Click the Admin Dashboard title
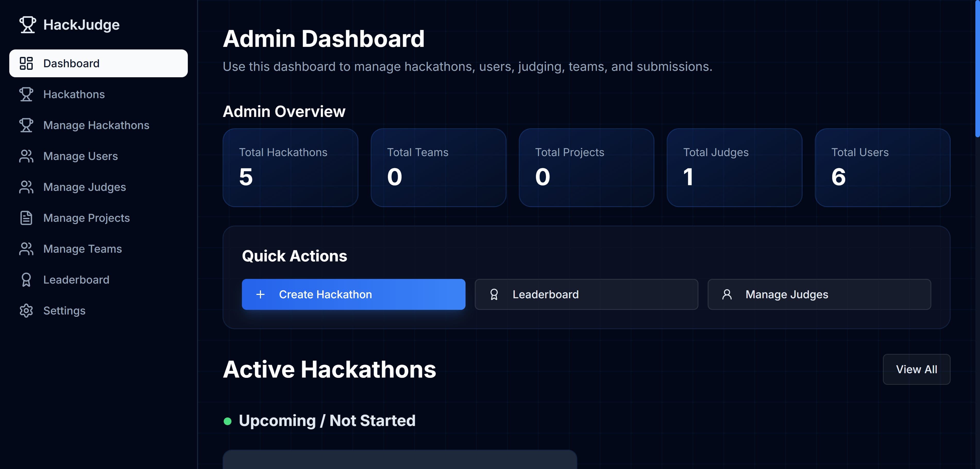Viewport: 980px width, 469px height. click(324, 39)
